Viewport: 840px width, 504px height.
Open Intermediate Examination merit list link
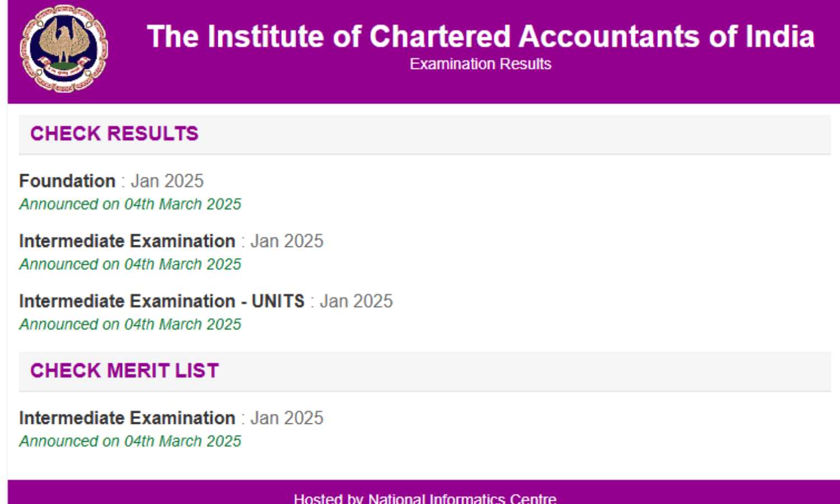coord(127,418)
